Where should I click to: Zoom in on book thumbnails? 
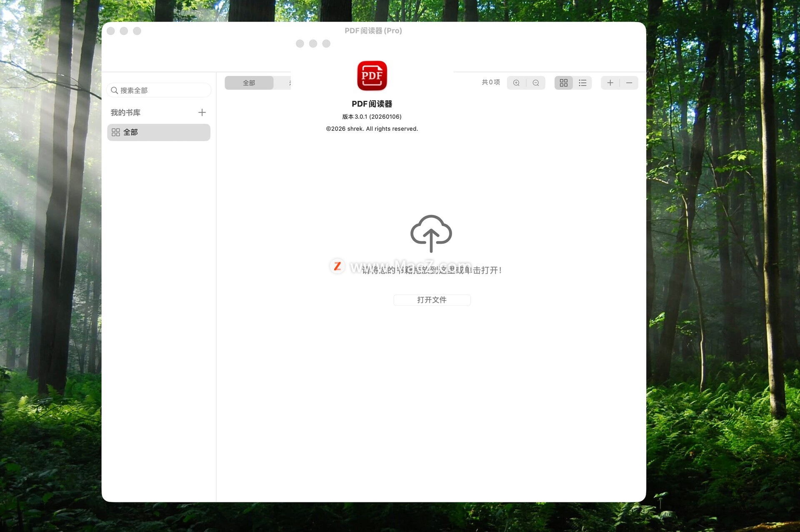pyautogui.click(x=516, y=83)
